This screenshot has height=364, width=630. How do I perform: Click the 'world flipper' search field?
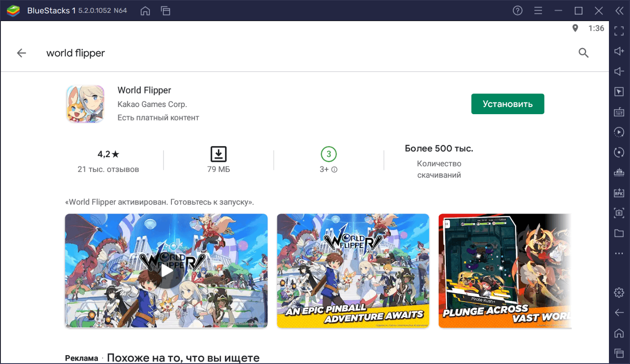(75, 53)
